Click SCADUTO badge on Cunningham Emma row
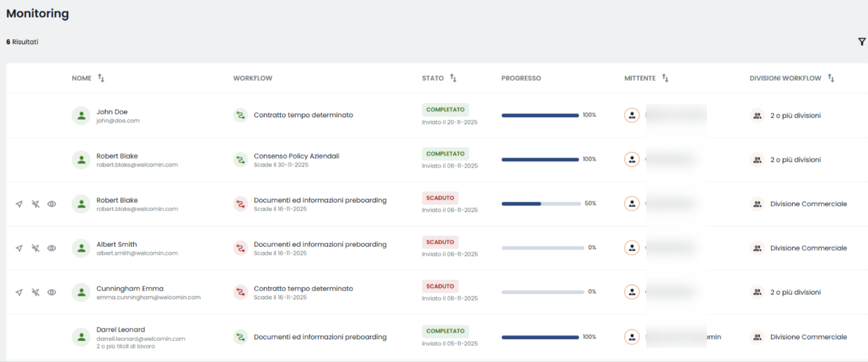Viewport: 868px width, 362px height. coord(440,286)
